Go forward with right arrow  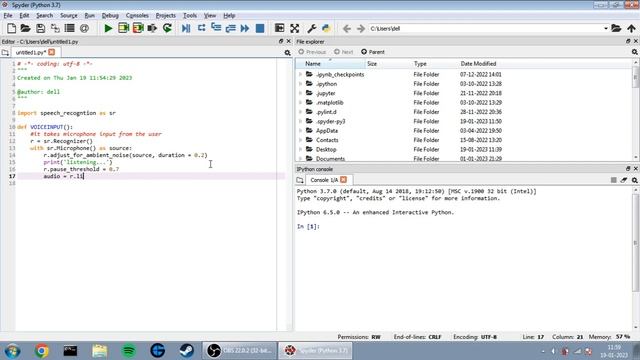coord(361,29)
